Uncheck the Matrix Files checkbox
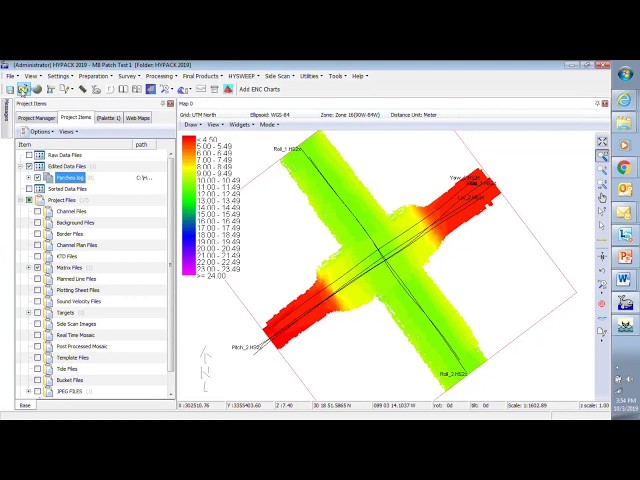Screen dimensions: 640x480 click(38, 267)
